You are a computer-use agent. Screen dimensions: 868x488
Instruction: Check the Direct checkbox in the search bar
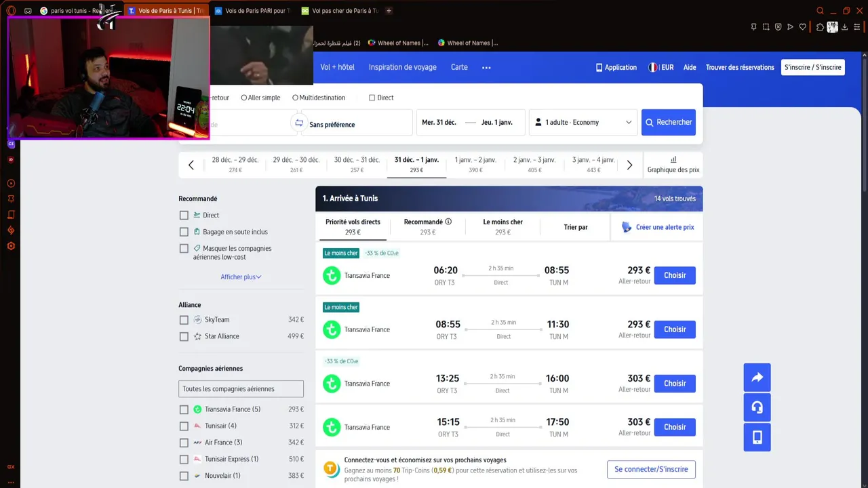tap(372, 98)
